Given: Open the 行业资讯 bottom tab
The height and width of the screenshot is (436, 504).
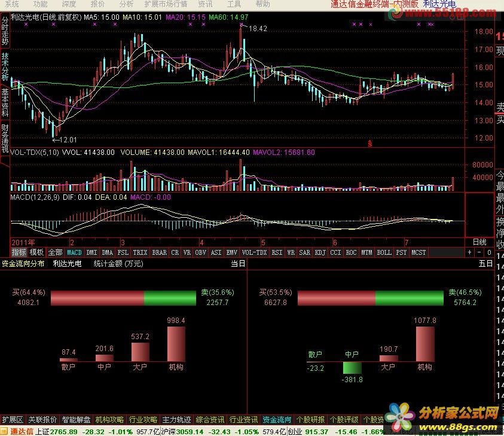Looking at the screenshot, I should tap(243, 420).
